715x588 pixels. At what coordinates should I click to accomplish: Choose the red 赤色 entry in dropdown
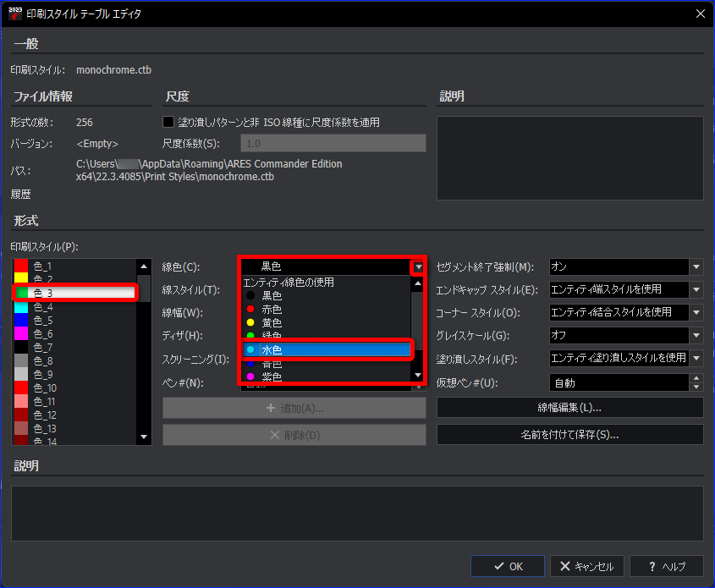pyautogui.click(x=327, y=310)
